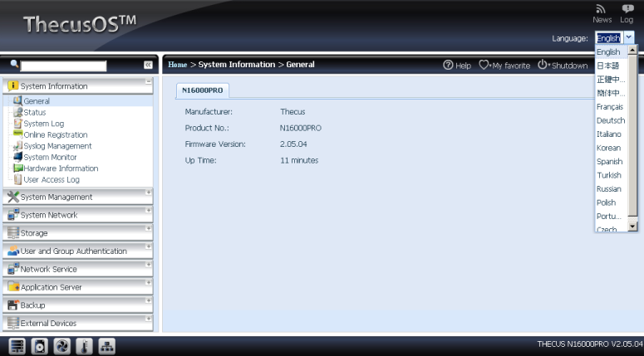The height and width of the screenshot is (356, 644).
Task: Click the Help question mark icon
Action: [448, 65]
